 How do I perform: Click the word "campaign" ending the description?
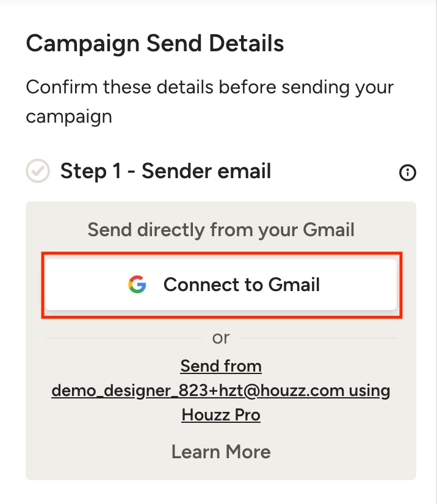pyautogui.click(x=69, y=117)
